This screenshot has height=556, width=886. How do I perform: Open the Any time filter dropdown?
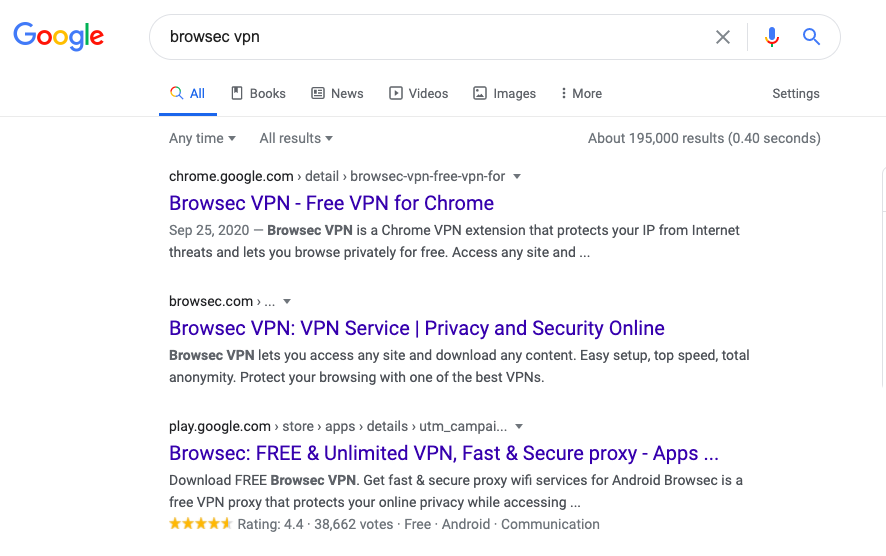tap(202, 138)
